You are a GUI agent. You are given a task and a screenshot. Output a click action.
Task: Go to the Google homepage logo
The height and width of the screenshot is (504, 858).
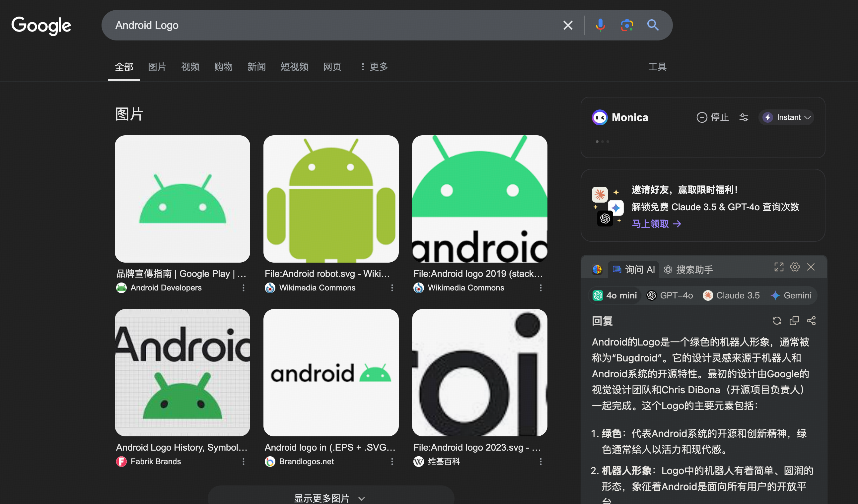pyautogui.click(x=41, y=26)
